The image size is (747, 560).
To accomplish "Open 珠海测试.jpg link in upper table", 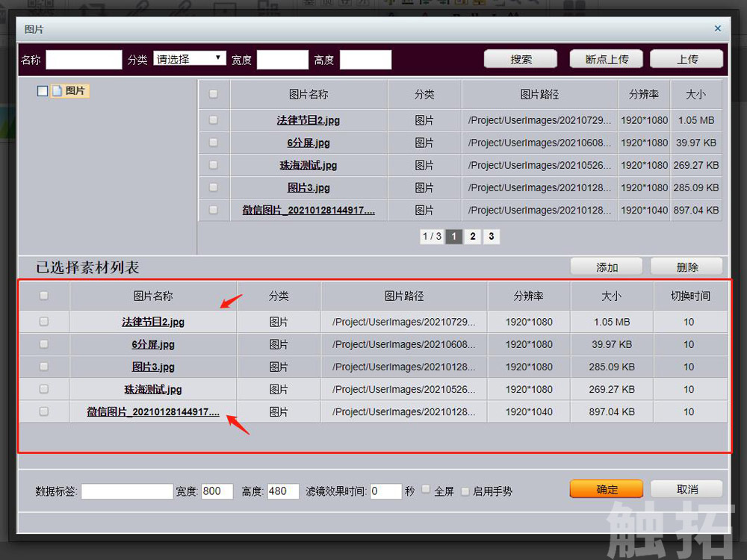I will 309,165.
